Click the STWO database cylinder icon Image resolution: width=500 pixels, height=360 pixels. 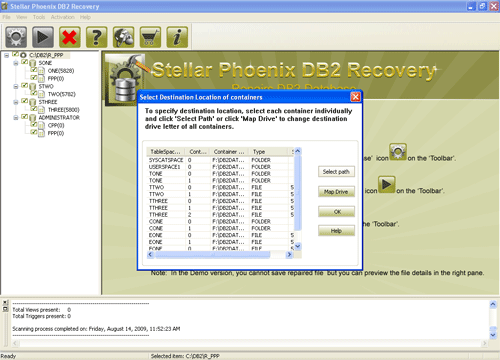(33, 86)
